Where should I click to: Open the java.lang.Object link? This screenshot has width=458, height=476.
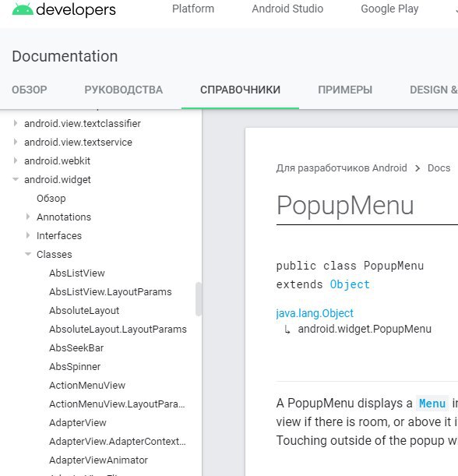pyautogui.click(x=315, y=313)
